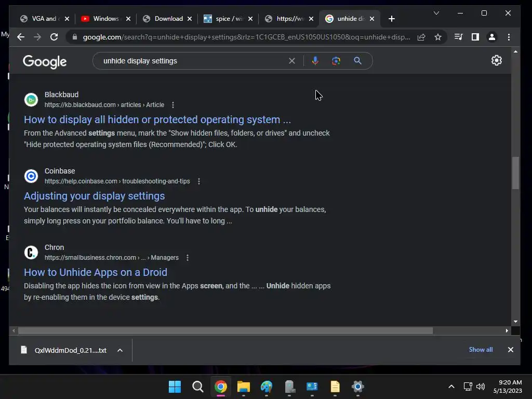Open Chrome side panel

click(x=475, y=37)
